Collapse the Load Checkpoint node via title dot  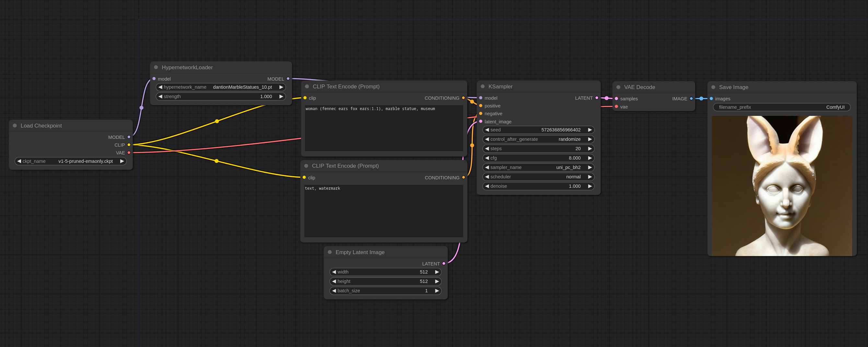tap(15, 126)
